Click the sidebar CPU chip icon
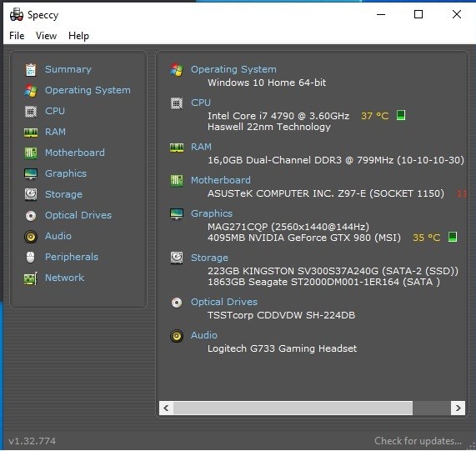This screenshot has height=451, width=476. 31,112
